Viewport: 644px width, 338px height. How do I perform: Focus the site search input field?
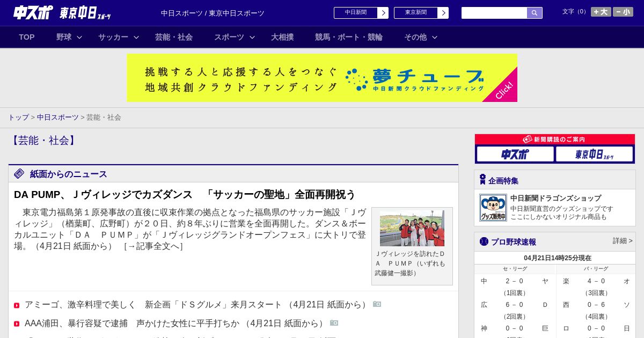[494, 13]
